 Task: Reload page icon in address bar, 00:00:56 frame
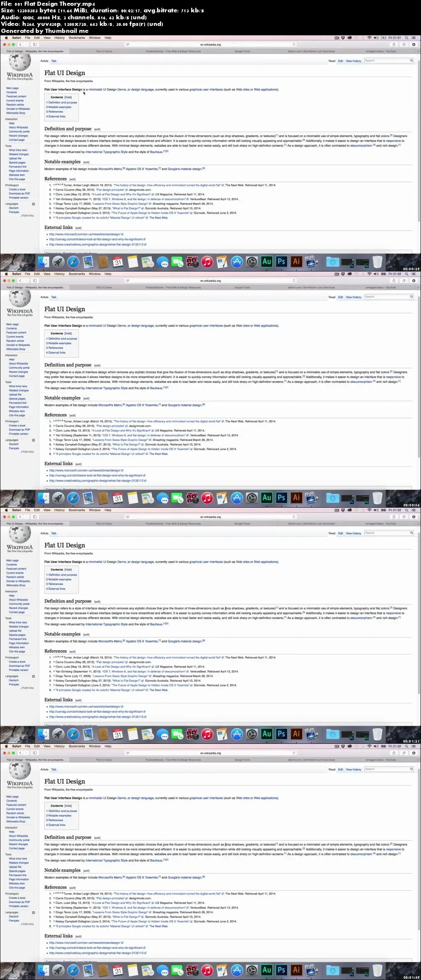click(294, 281)
